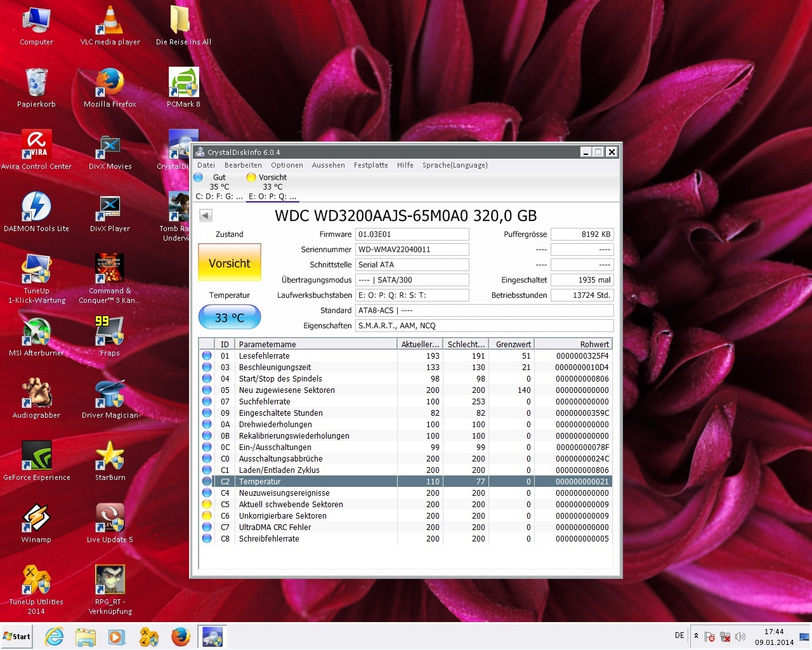The width and height of the screenshot is (812, 650).
Task: Open the Computer desktop icon
Action: pyautogui.click(x=36, y=25)
